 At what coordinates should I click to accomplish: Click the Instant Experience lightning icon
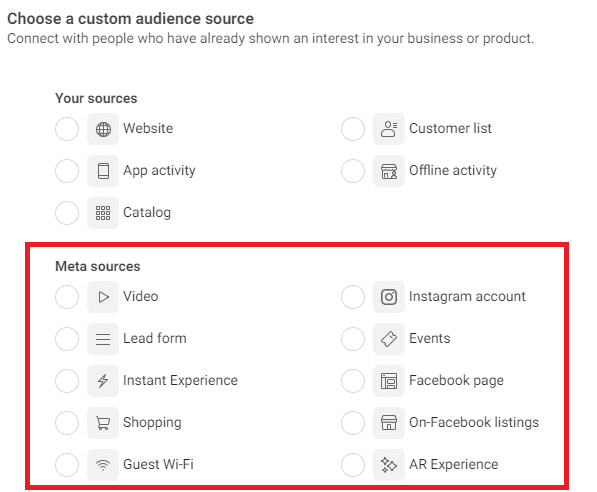tap(103, 381)
